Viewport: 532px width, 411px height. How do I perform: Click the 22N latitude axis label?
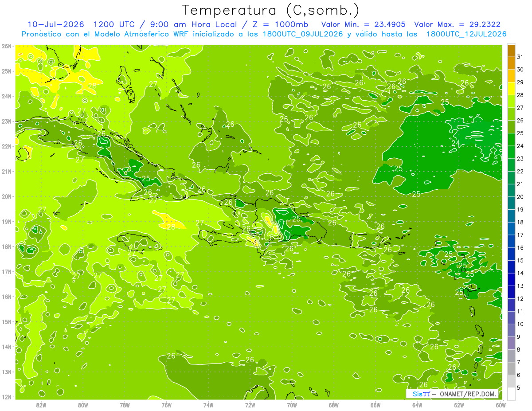pos(7,146)
